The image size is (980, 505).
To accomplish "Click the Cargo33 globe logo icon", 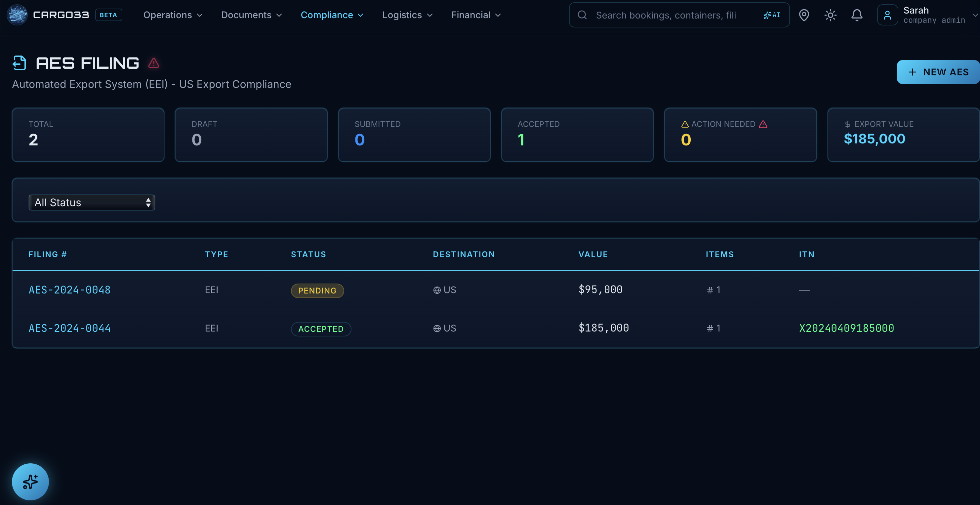I will (17, 15).
